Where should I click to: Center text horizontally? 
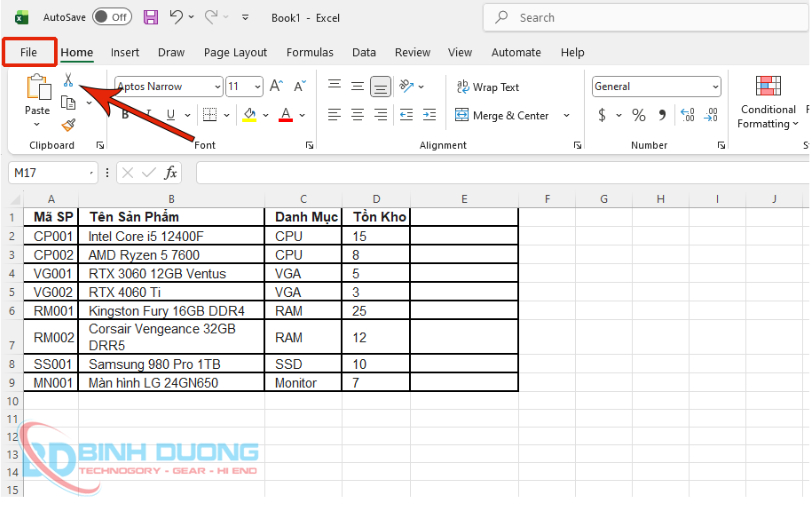click(357, 115)
